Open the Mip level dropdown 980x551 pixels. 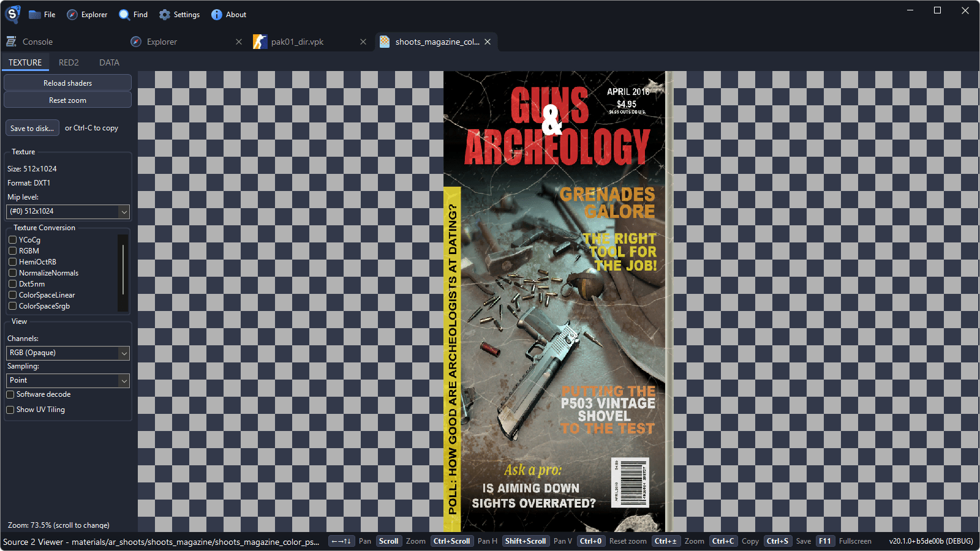point(67,211)
